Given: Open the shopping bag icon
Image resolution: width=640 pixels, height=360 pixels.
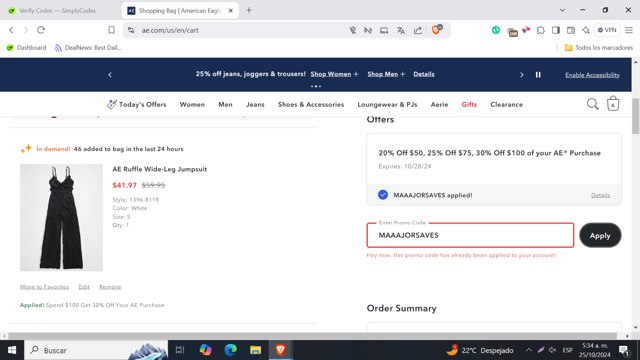Looking at the screenshot, I should 613,104.
